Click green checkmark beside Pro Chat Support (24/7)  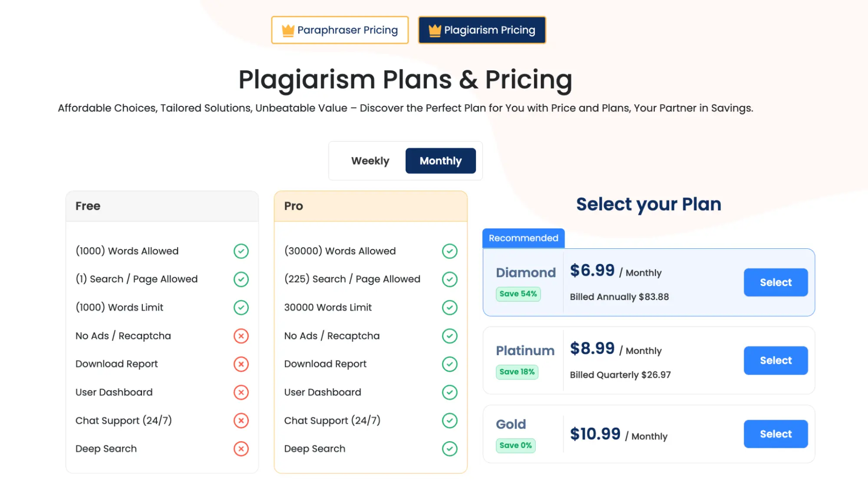[449, 420]
